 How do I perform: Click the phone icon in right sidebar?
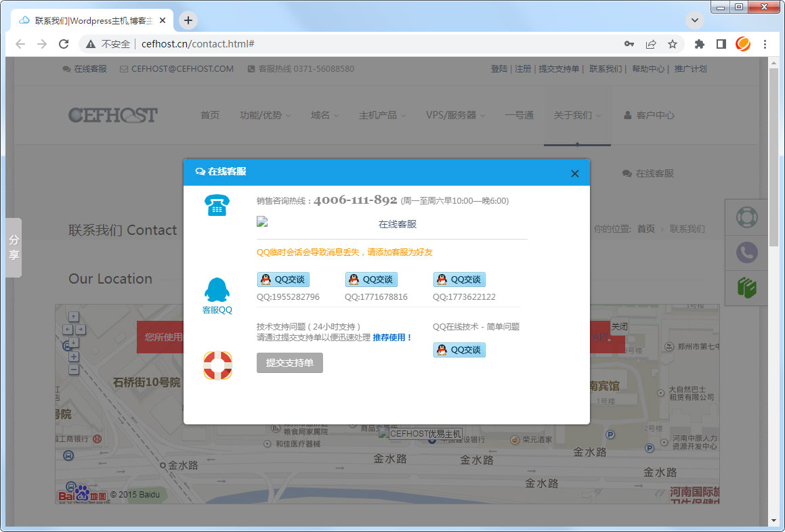746,252
